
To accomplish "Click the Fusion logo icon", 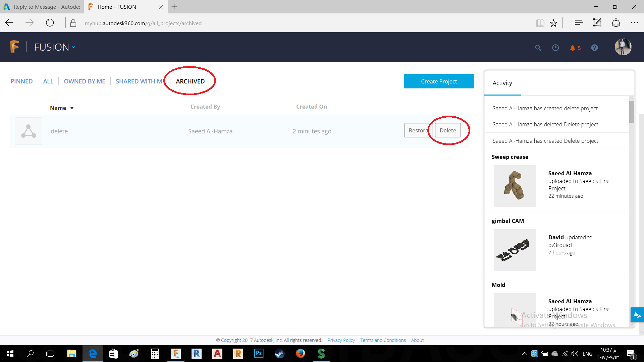I will coord(14,47).
